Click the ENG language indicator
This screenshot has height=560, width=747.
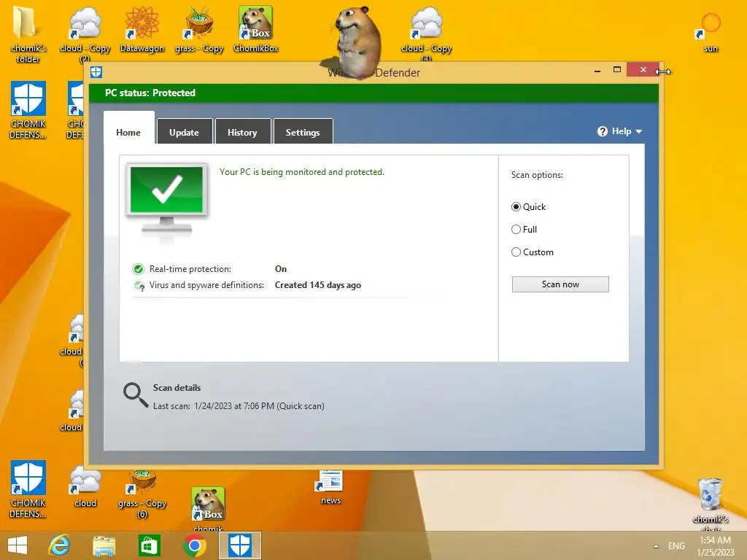(676, 546)
